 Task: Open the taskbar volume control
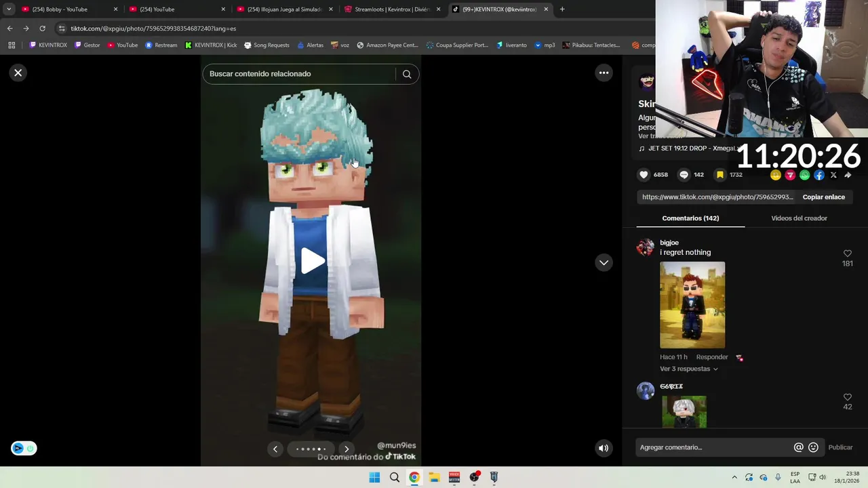pyautogui.click(x=823, y=477)
